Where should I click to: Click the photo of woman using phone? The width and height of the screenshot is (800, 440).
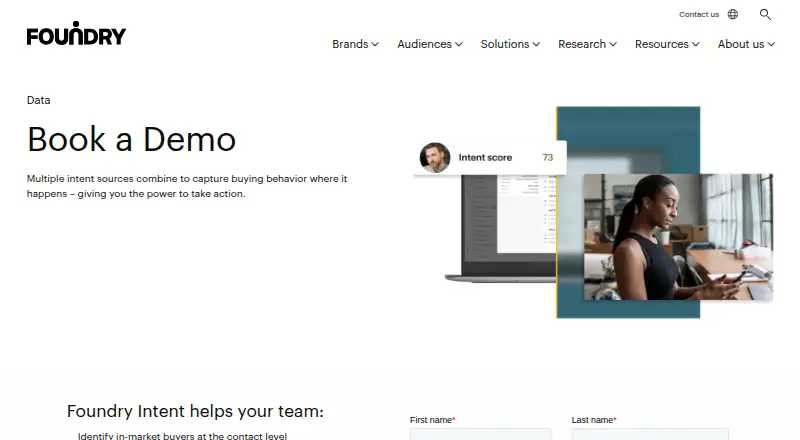click(x=678, y=236)
